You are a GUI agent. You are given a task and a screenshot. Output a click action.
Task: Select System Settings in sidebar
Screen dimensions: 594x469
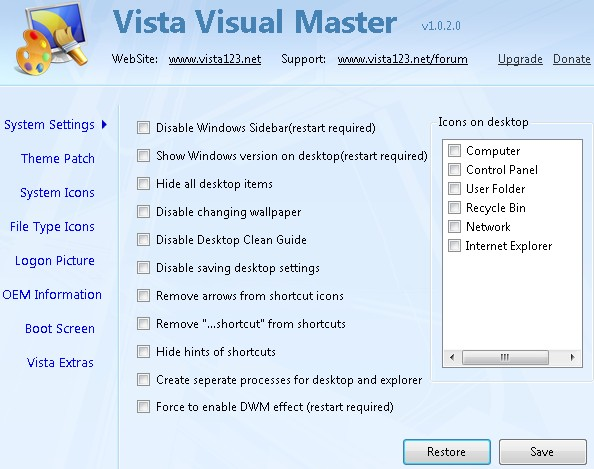coord(49,125)
